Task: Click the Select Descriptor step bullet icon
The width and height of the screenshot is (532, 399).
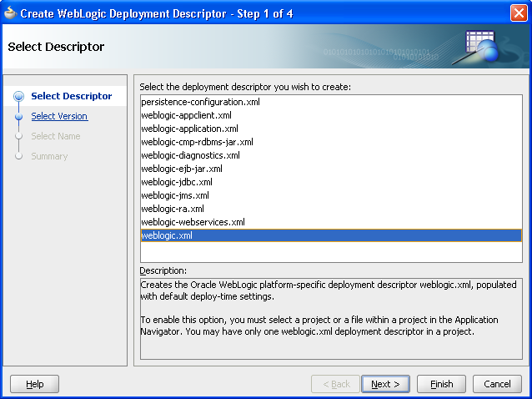Action: coord(18,97)
